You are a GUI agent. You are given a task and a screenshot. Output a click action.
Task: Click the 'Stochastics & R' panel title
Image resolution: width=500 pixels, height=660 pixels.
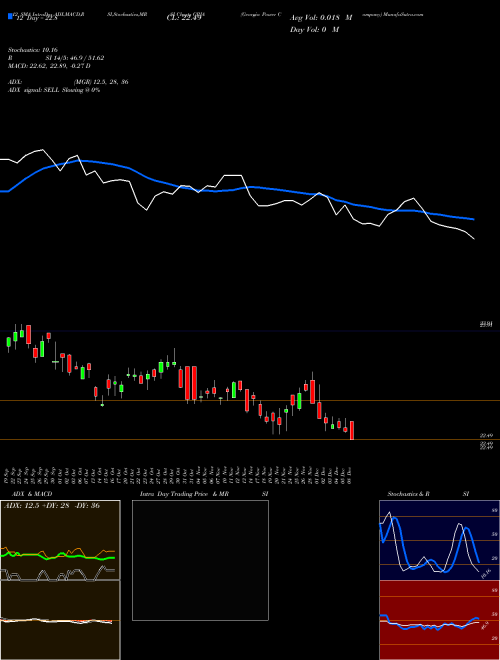[408, 494]
